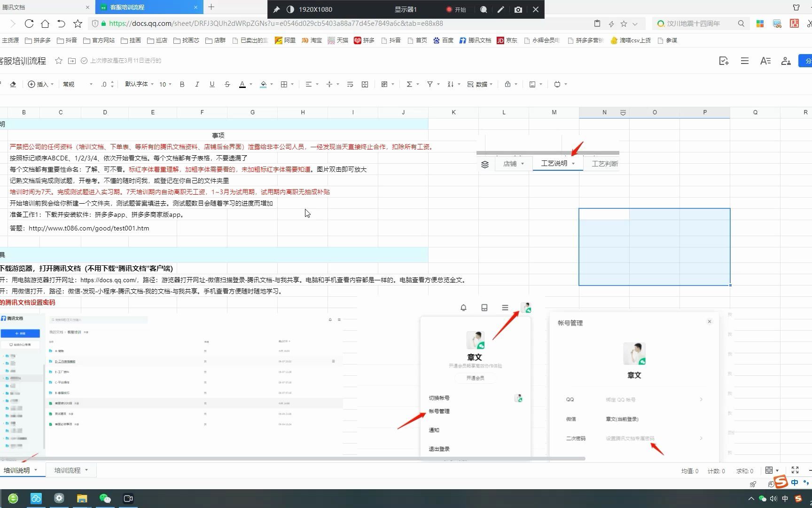
Task: Open a new browser tab
Action: coord(211,7)
